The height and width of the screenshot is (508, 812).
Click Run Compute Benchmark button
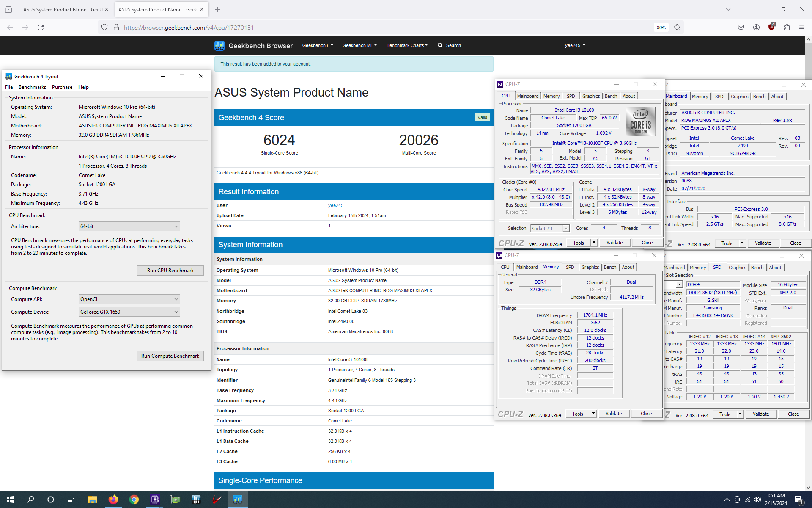point(170,356)
